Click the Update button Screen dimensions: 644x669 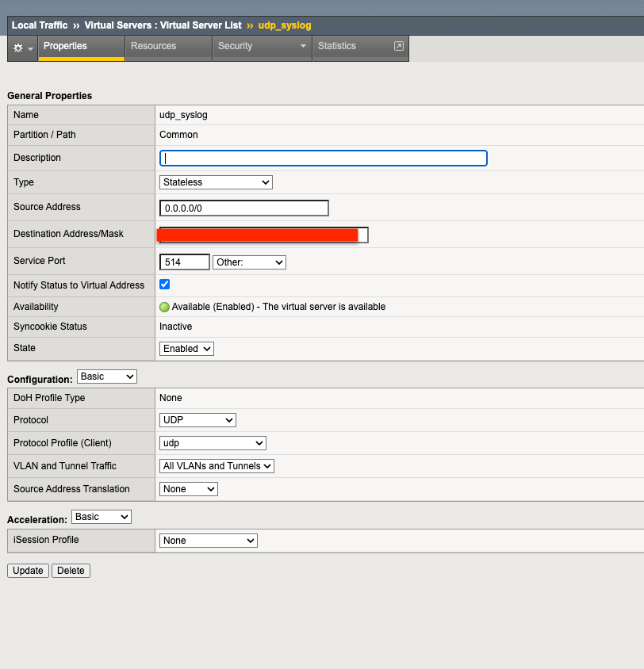coord(28,571)
